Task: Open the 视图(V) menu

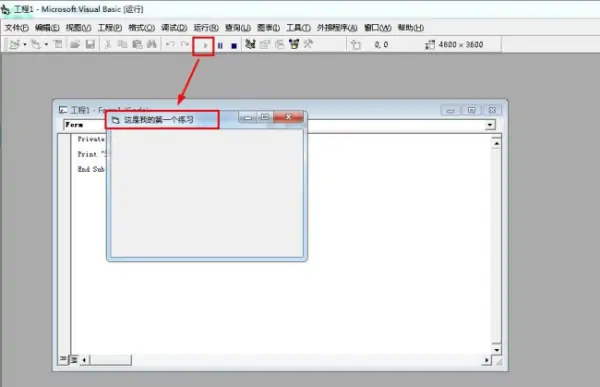Action: point(78,28)
